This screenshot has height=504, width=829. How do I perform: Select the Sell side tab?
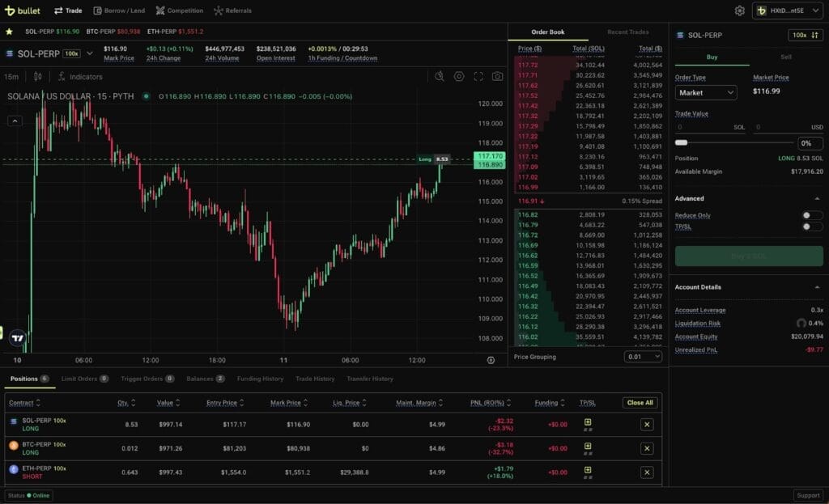tap(785, 57)
